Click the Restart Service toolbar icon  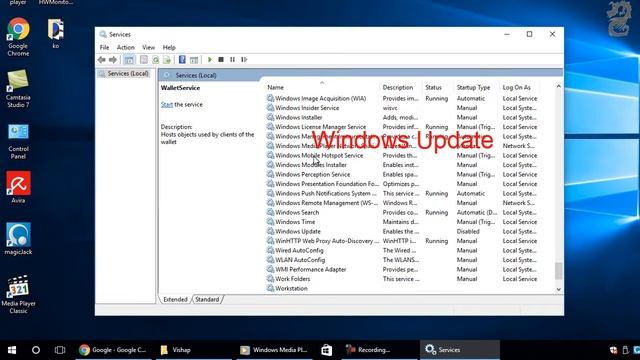244,60
